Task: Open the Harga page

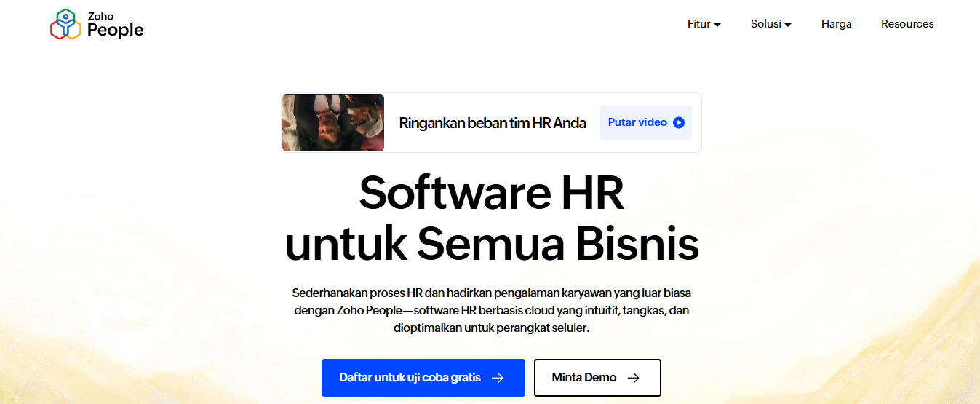Action: (837, 24)
